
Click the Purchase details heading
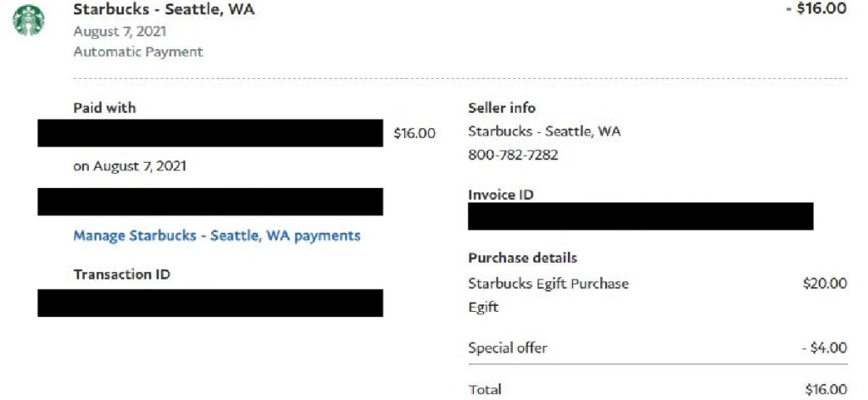click(522, 258)
